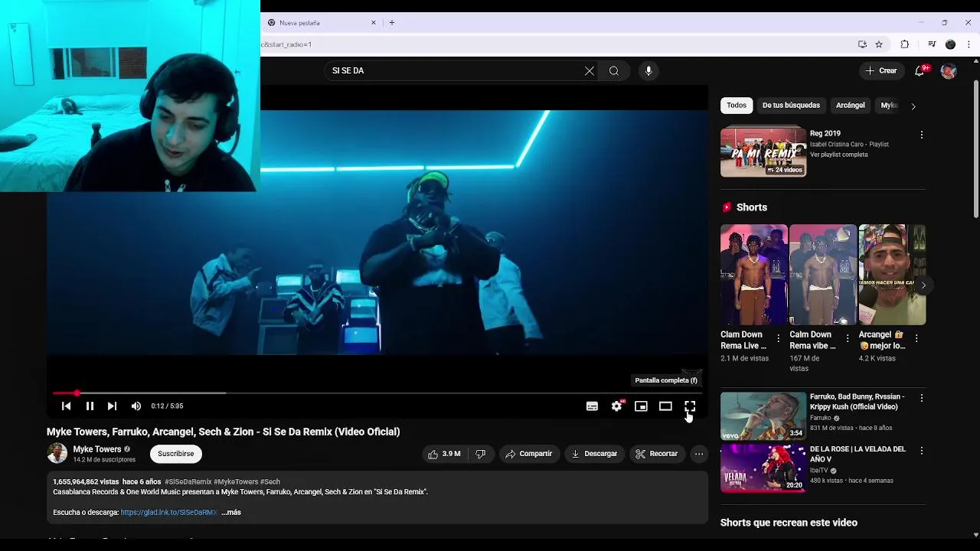
Task: Open options for La Velada video
Action: 921,451
